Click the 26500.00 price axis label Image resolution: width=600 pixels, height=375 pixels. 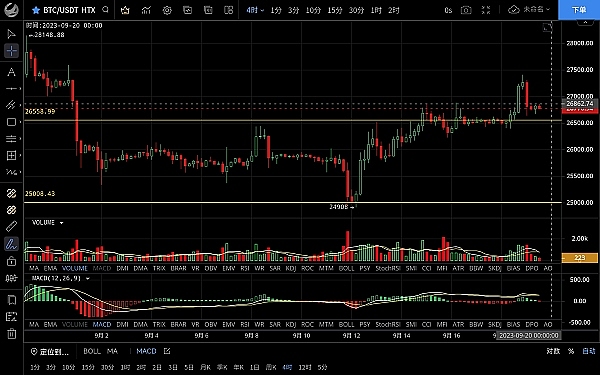pos(580,123)
